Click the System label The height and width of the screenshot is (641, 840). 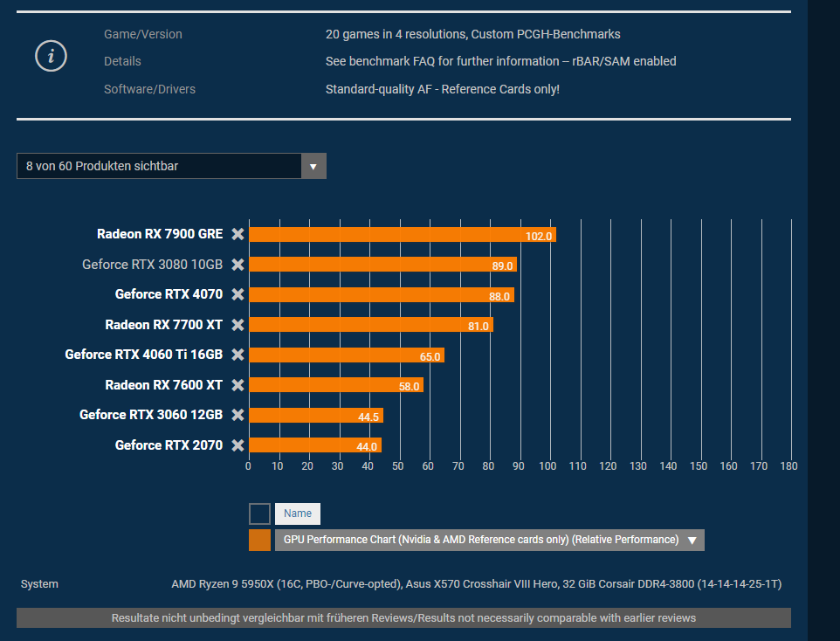click(x=39, y=584)
